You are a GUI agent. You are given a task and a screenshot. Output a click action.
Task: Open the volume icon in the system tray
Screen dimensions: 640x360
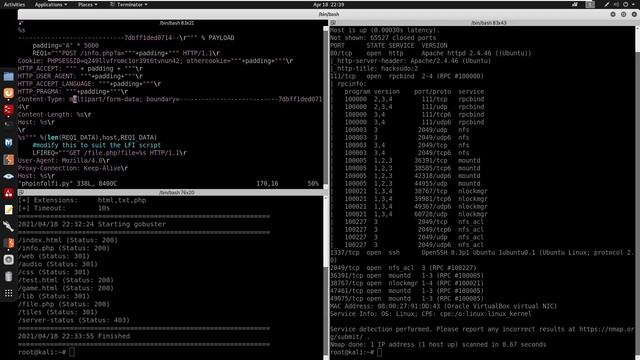pyautogui.click(x=616, y=4)
